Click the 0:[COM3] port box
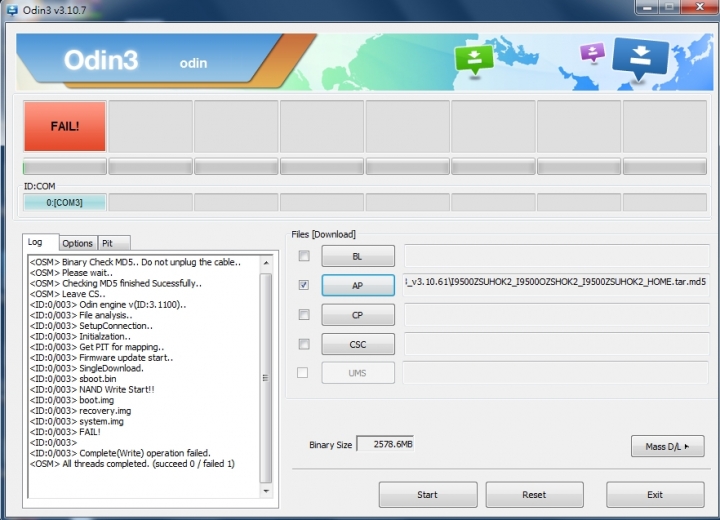720x520 pixels. click(65, 203)
